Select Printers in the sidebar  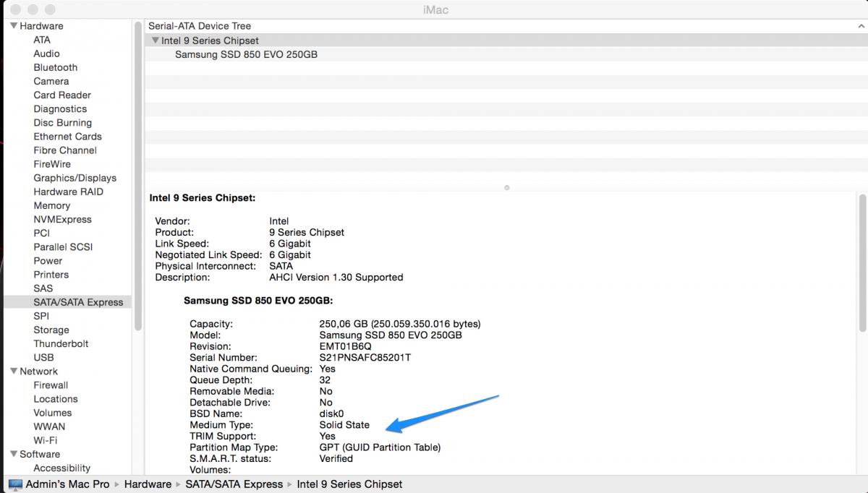[x=51, y=274]
